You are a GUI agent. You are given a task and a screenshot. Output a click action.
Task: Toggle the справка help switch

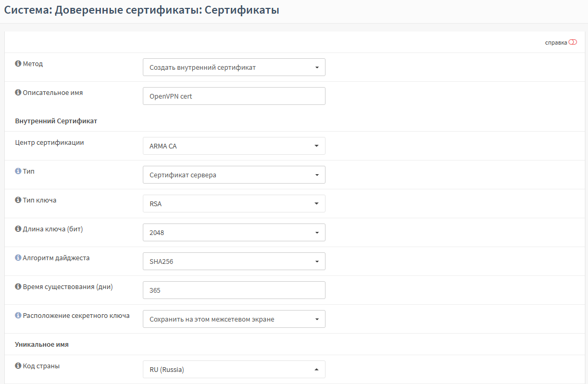(x=572, y=42)
